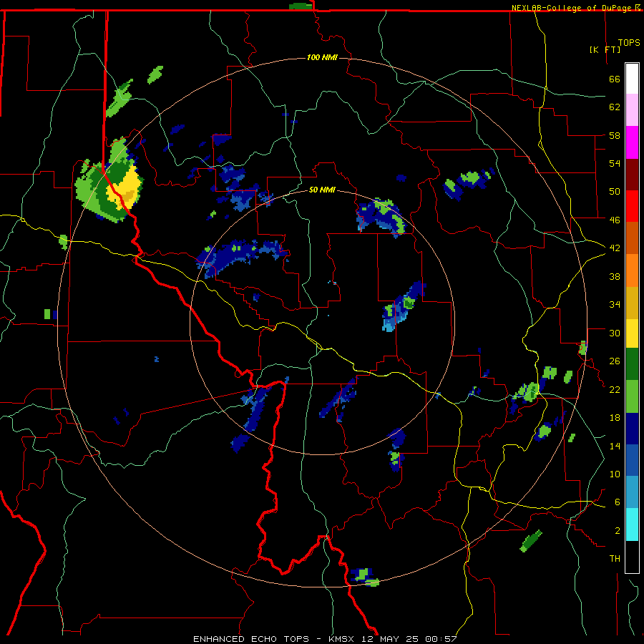
Task: Click the 50 NMI range ring label
Action: coord(322,190)
